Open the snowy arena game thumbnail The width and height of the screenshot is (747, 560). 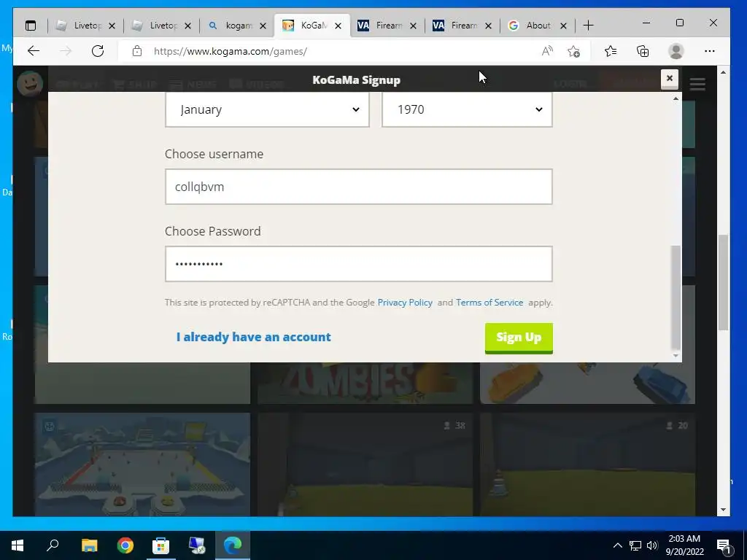pyautogui.click(x=142, y=464)
